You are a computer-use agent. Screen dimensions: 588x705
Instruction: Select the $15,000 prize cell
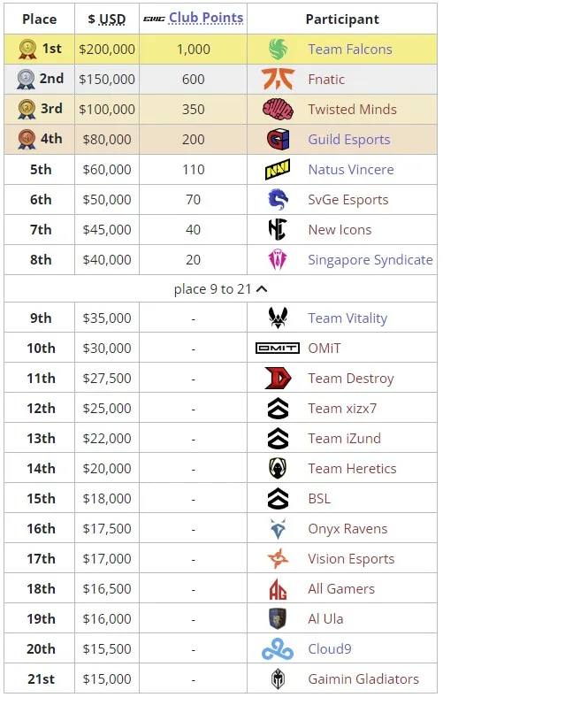[107, 679]
